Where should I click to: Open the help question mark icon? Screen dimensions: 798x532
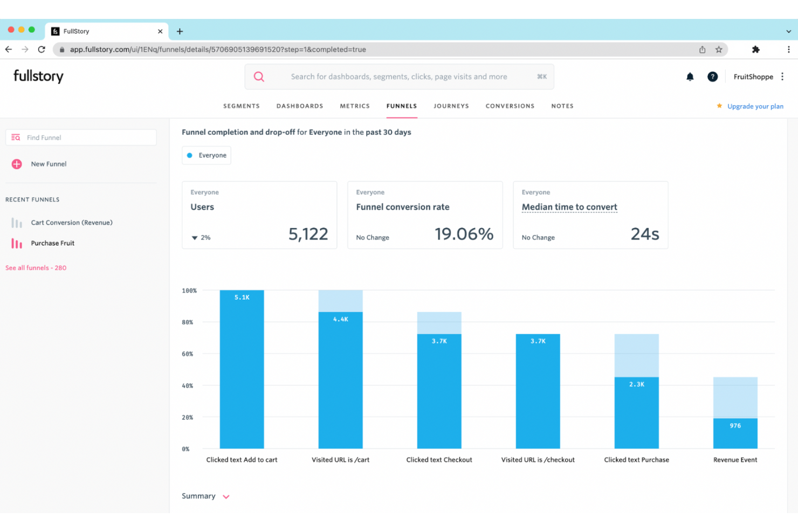[x=712, y=77]
